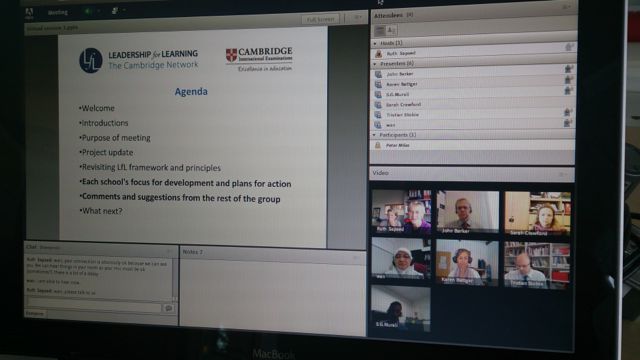
Task: Select the Everyone chat tab
Action: pos(35,313)
